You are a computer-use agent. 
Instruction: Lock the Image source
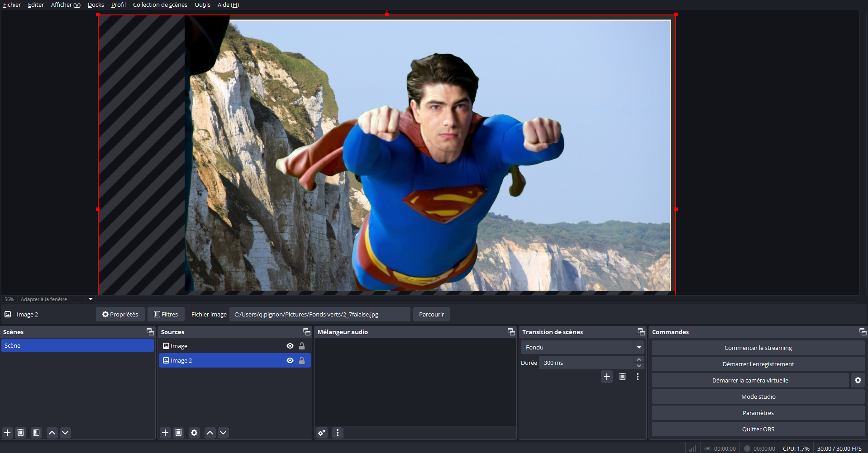pos(302,346)
